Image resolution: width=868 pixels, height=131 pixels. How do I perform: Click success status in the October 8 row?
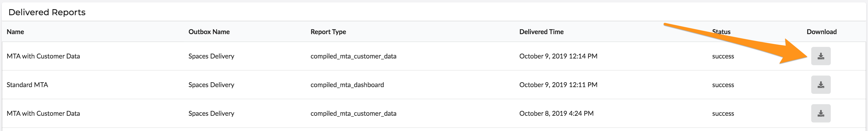(x=723, y=114)
